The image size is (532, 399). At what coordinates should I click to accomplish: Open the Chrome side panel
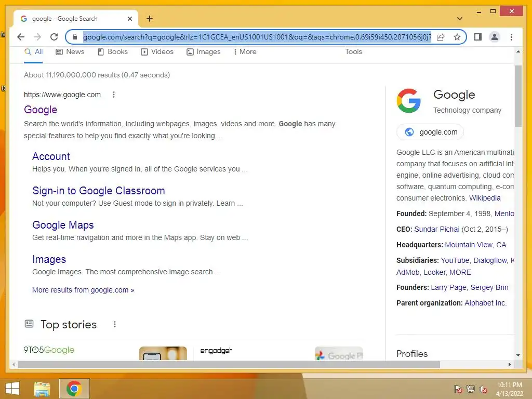[x=478, y=37]
